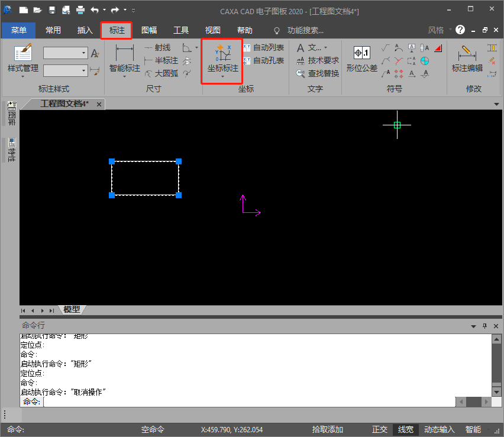Viewport: 504px width, 437px height.
Task: Toggle 正交 ortho mode in status bar
Action: [380, 430]
